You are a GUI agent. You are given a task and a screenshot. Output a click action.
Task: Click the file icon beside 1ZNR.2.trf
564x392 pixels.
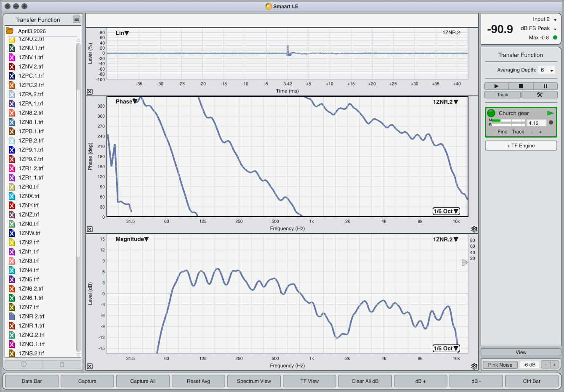pos(12,316)
